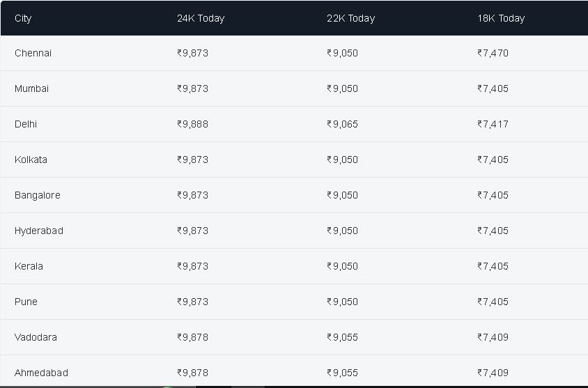Click the 22K Today column header
The image size is (588, 388).
(x=350, y=18)
